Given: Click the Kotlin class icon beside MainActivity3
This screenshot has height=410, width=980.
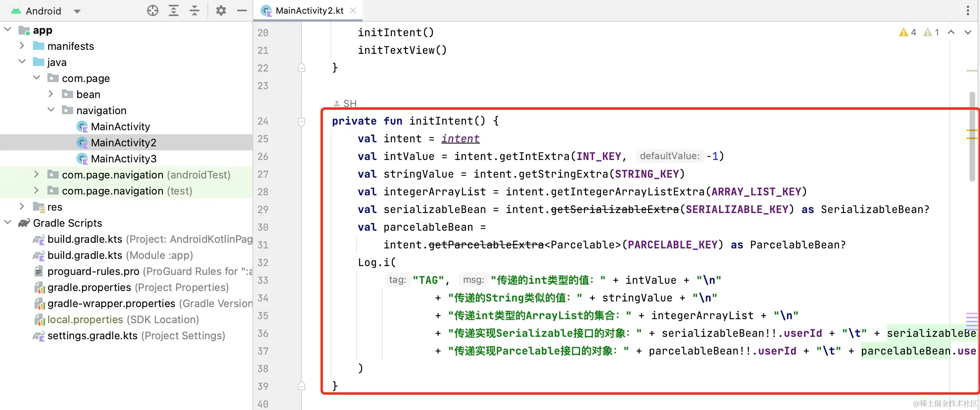Looking at the screenshot, I should (82, 159).
